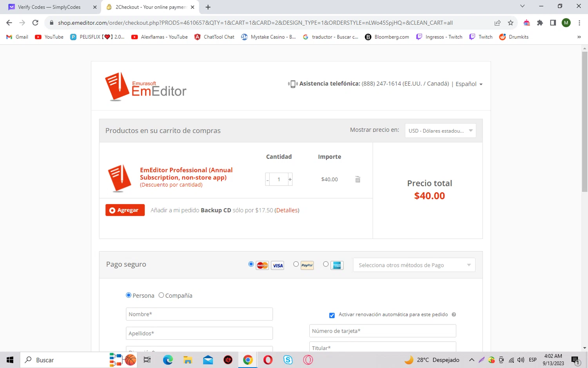The image size is (588, 368).
Task: Select Mastercard/Visa payment method
Action: point(251,264)
